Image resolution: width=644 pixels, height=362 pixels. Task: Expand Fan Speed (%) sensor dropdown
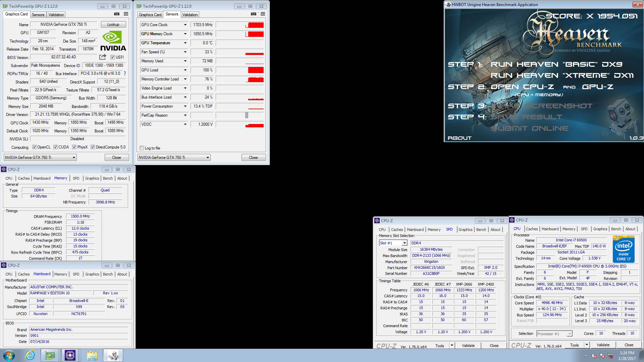[185, 52]
